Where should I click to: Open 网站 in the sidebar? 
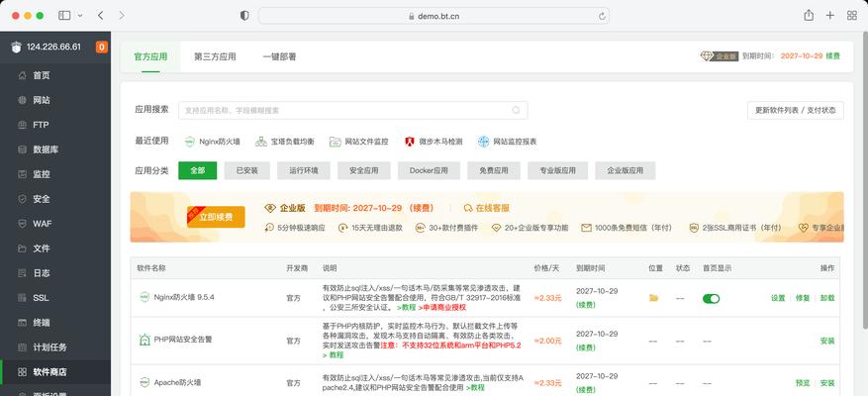pyautogui.click(x=41, y=100)
